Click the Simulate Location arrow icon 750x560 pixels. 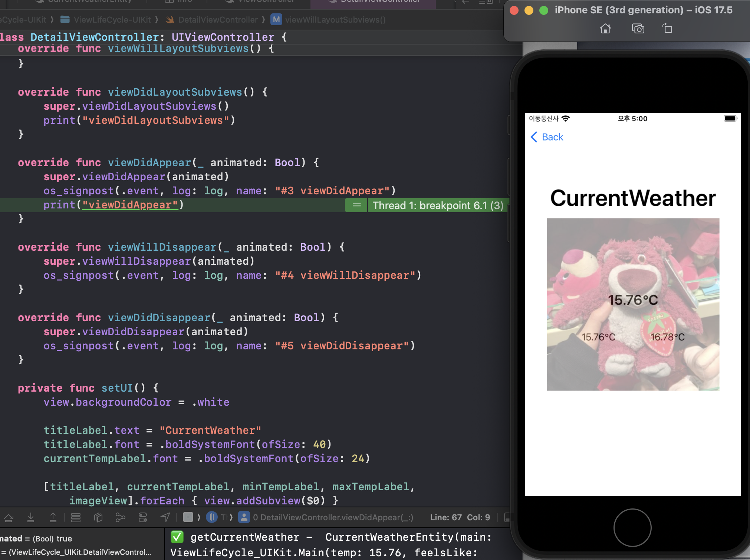165,517
